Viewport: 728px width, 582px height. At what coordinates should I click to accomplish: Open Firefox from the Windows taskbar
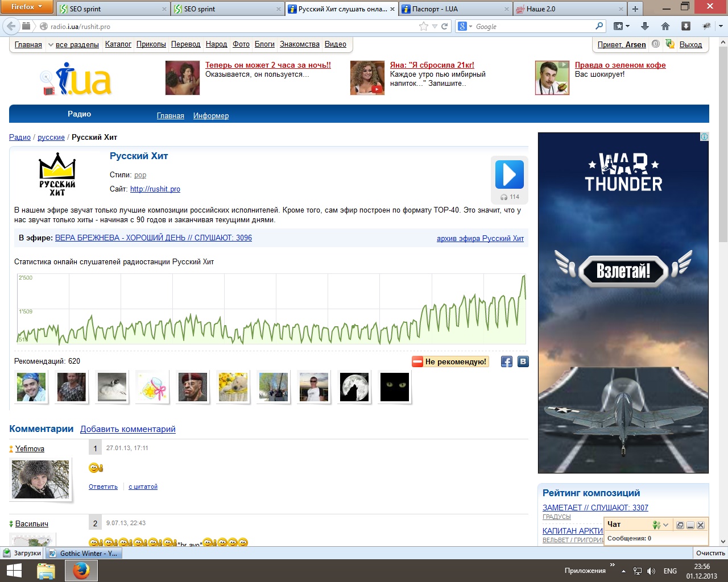pyautogui.click(x=81, y=571)
